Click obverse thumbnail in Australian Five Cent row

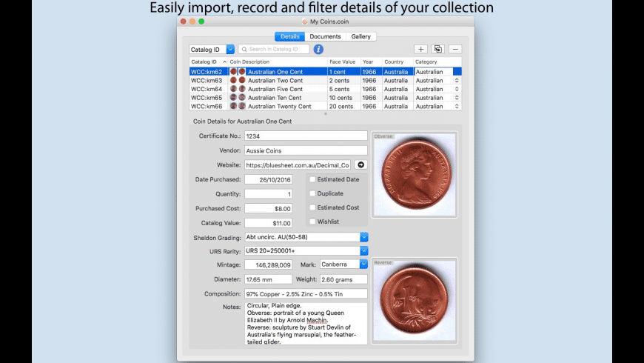pos(233,89)
